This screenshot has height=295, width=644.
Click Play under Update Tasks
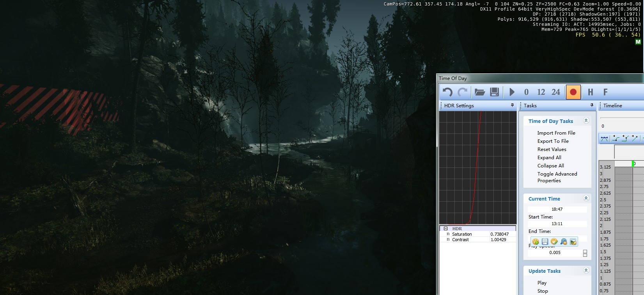coord(542,283)
